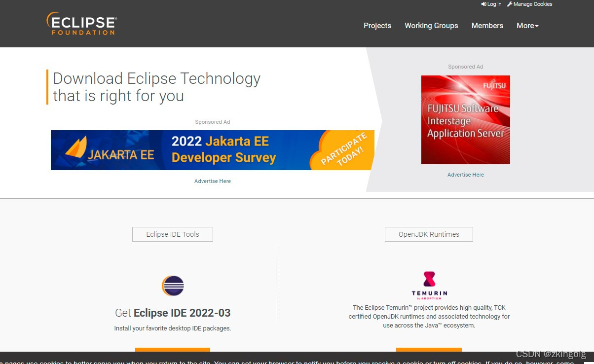Screen dimensions: 594x364
Task: Click the Temurin project description text
Action: tap(429, 317)
